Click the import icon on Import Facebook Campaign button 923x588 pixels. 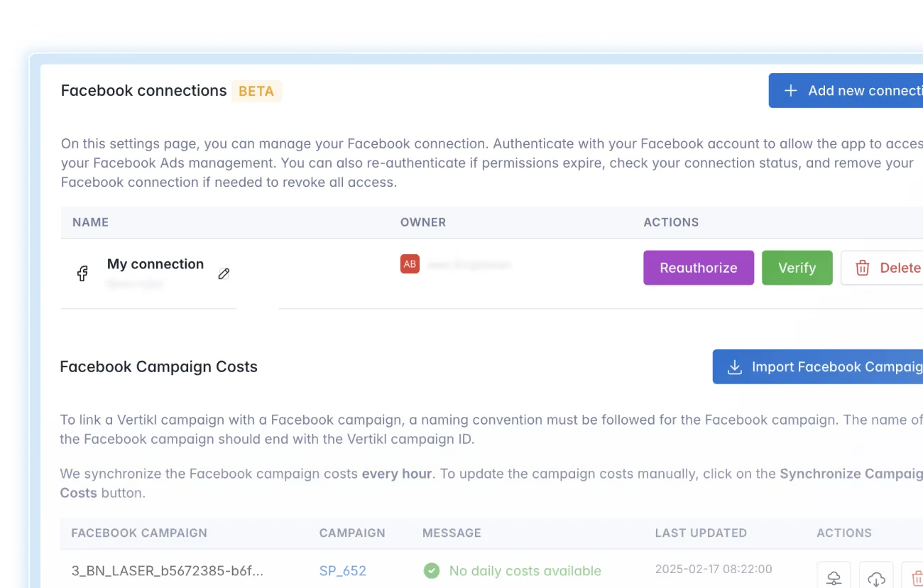tap(733, 366)
